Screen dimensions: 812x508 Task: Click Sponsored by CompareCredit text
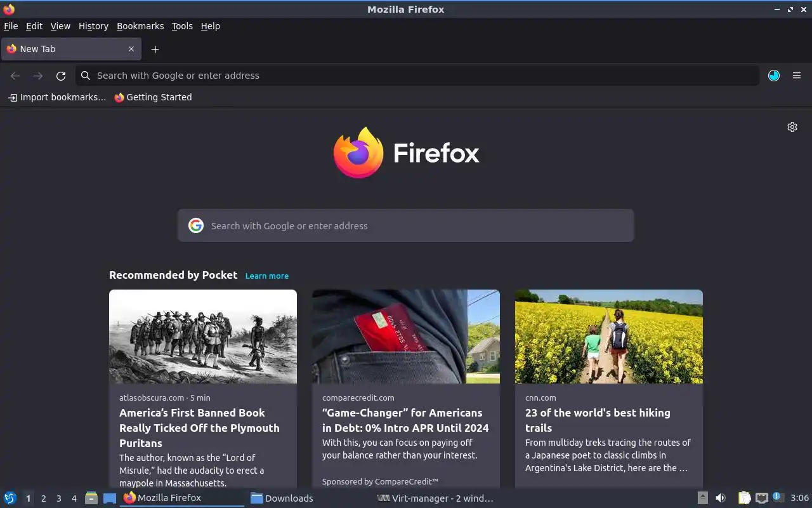(380, 481)
